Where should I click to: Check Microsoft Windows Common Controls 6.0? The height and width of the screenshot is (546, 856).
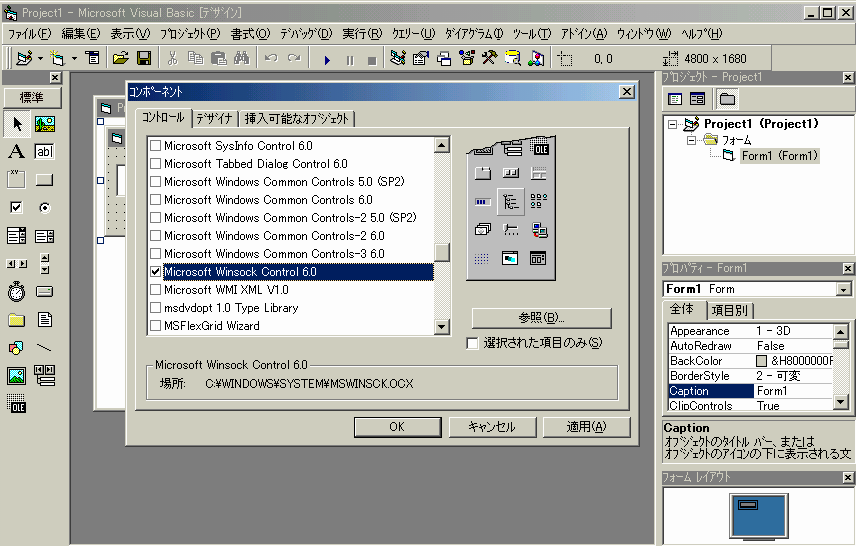point(156,200)
